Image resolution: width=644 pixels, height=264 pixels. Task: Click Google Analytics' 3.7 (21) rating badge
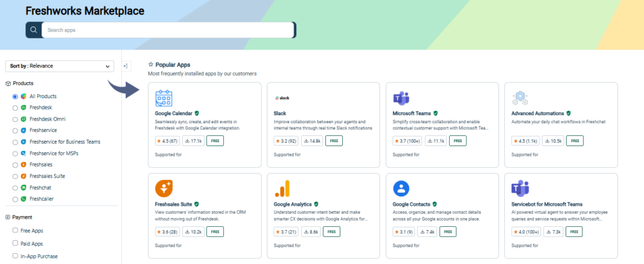click(286, 231)
